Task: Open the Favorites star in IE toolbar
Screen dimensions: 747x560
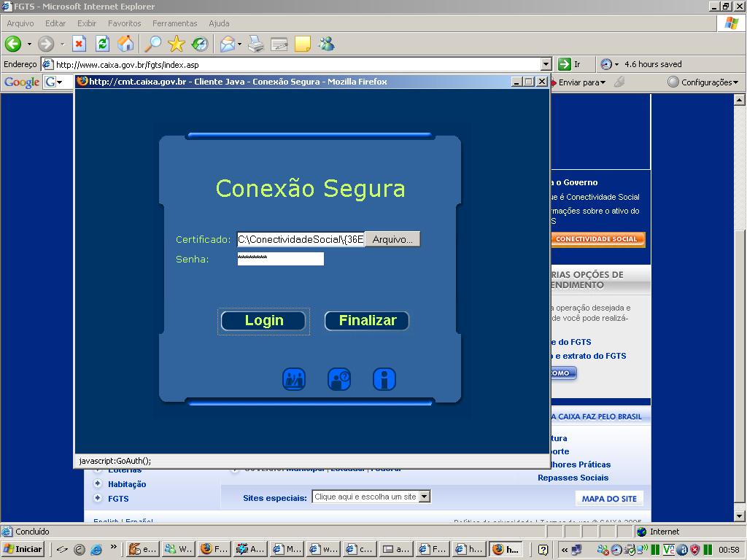Action: coord(177,44)
